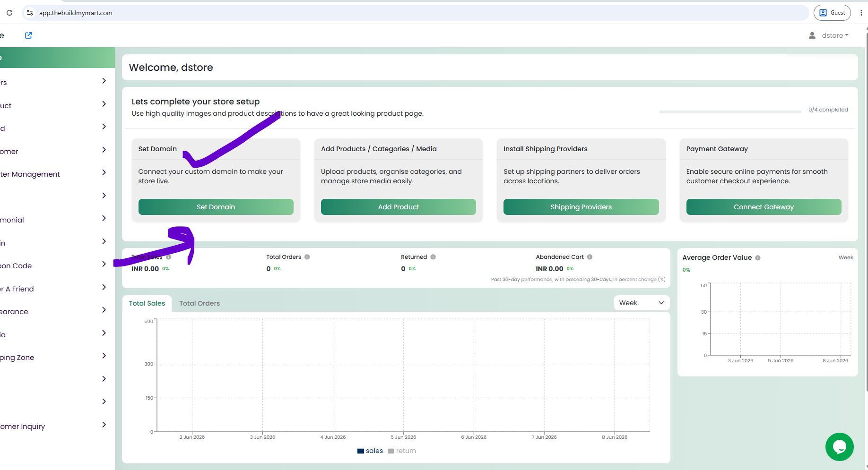This screenshot has width=868, height=470.
Task: Click the 'Set Domain' card title text
Action: 157,149
